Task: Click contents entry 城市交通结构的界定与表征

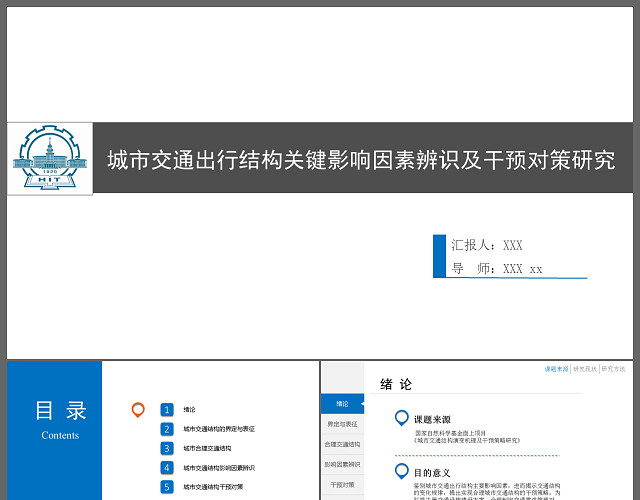Action: 219,429
